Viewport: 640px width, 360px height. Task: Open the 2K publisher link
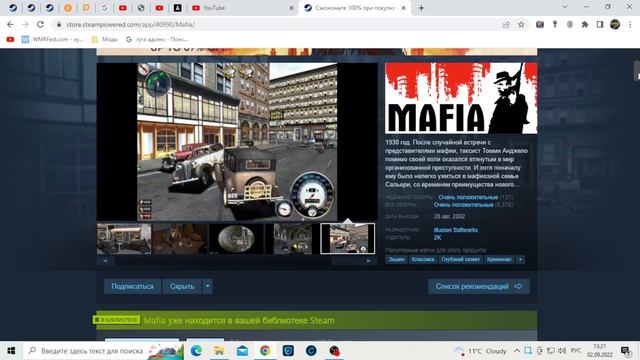438,237
